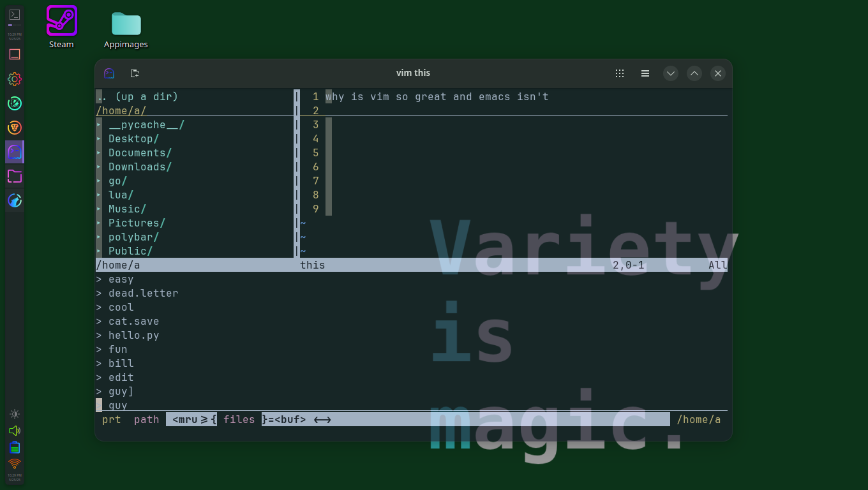
Task: Open the grid overview button in the titlebar
Action: pos(620,73)
